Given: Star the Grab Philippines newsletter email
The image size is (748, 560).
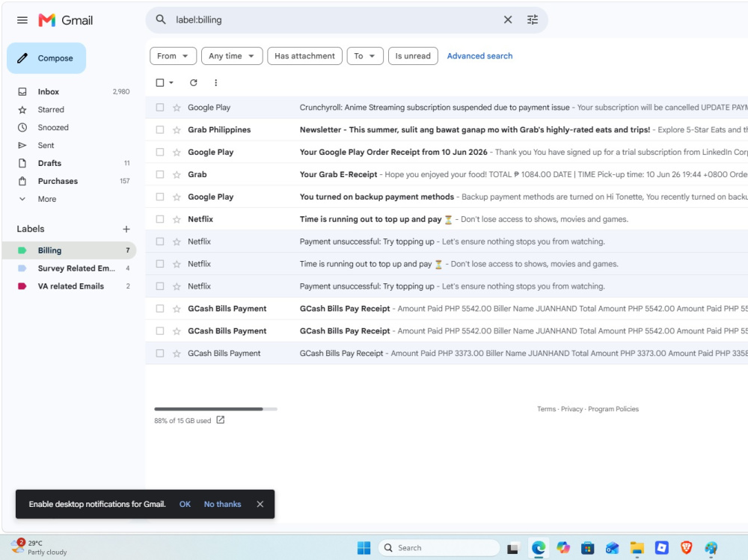Looking at the screenshot, I should click(x=177, y=130).
